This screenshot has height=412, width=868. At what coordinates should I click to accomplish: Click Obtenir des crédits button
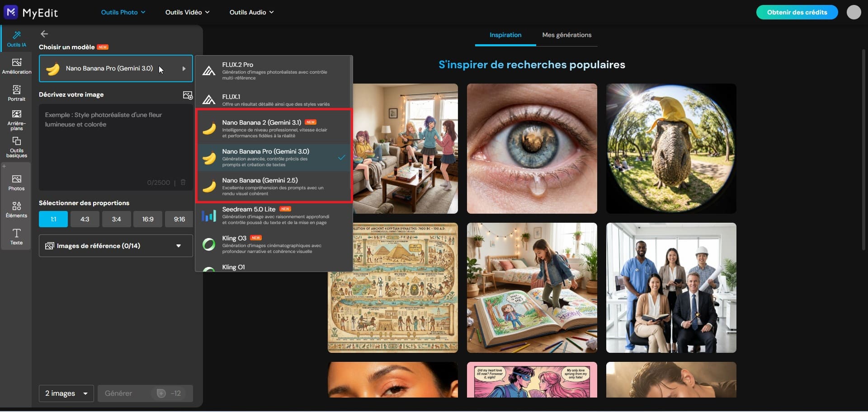[797, 12]
